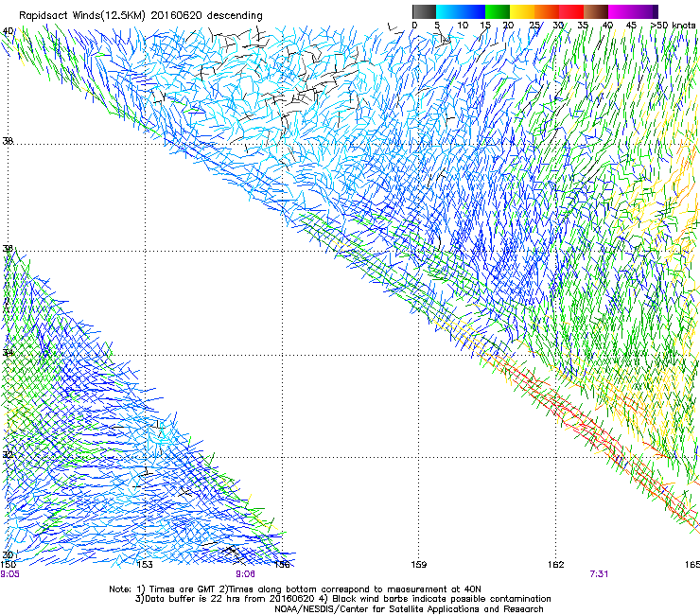This screenshot has height=615, width=700.
Task: Click the 'Times are GMT' note line
Action: (295, 589)
